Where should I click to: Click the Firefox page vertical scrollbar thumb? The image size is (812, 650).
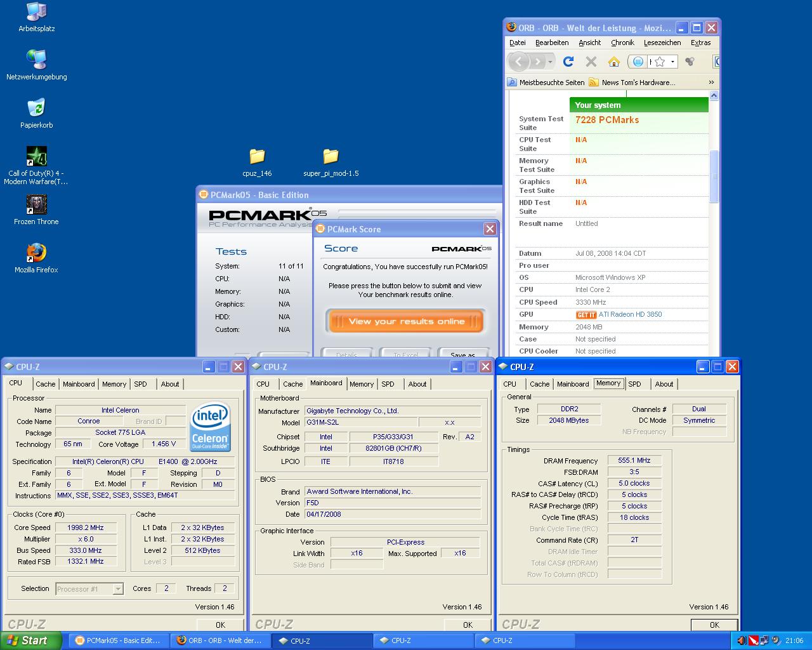pyautogui.click(x=714, y=176)
